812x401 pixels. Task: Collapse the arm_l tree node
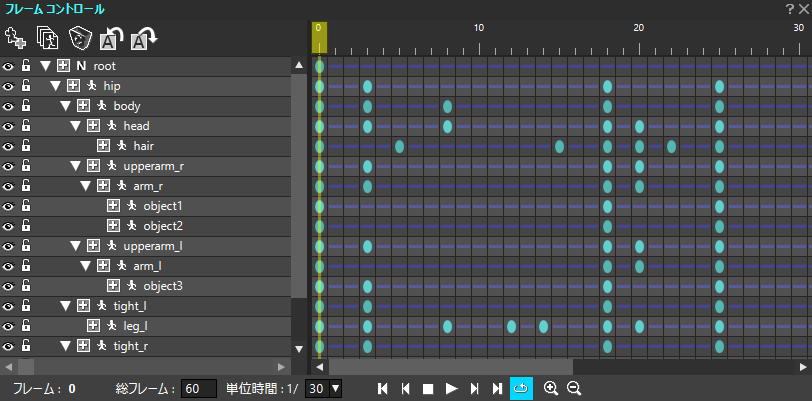(85, 266)
